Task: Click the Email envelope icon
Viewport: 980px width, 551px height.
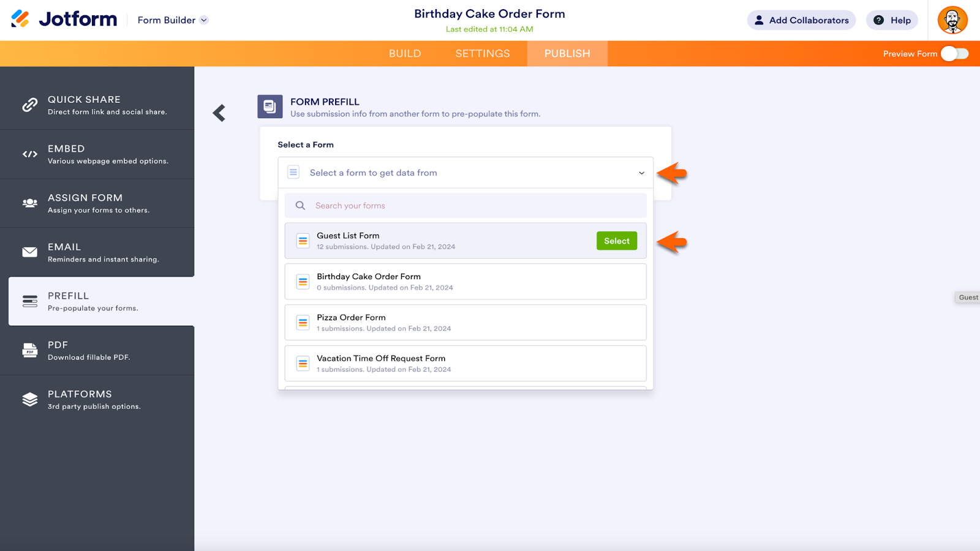Action: 29,252
